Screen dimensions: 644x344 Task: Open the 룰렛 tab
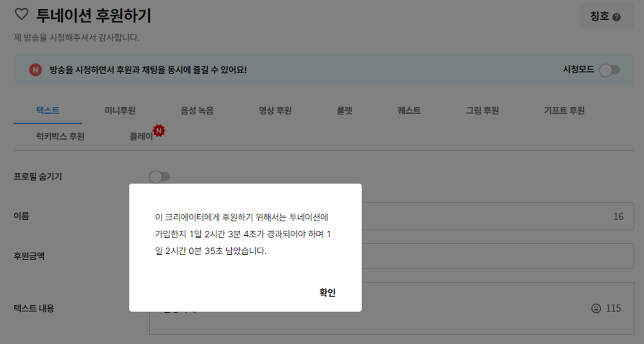coord(345,111)
